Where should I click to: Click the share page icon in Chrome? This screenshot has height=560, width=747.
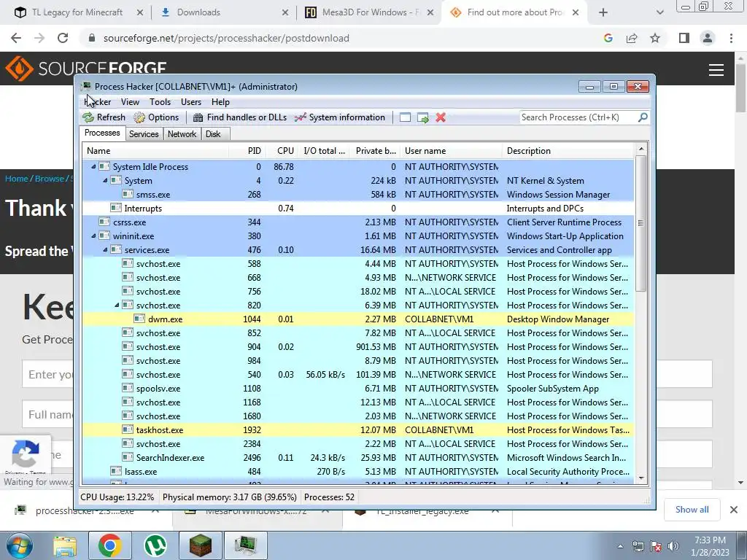[x=632, y=38]
